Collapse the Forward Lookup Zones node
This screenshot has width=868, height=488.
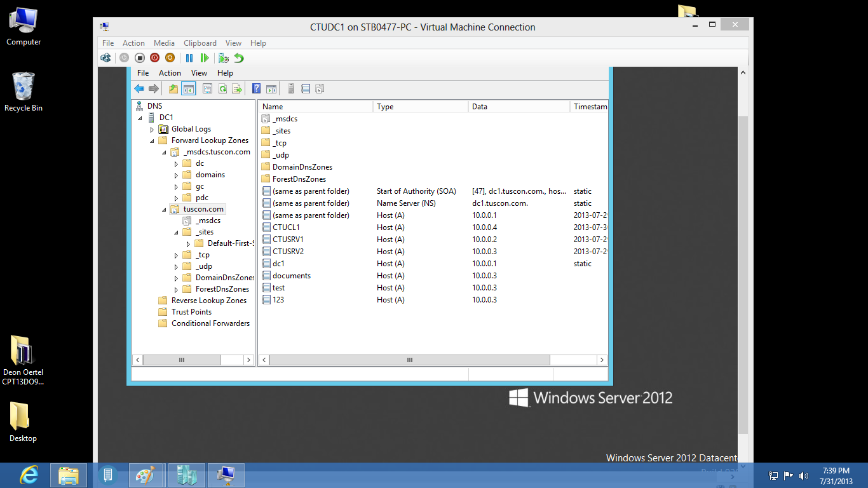pyautogui.click(x=152, y=141)
